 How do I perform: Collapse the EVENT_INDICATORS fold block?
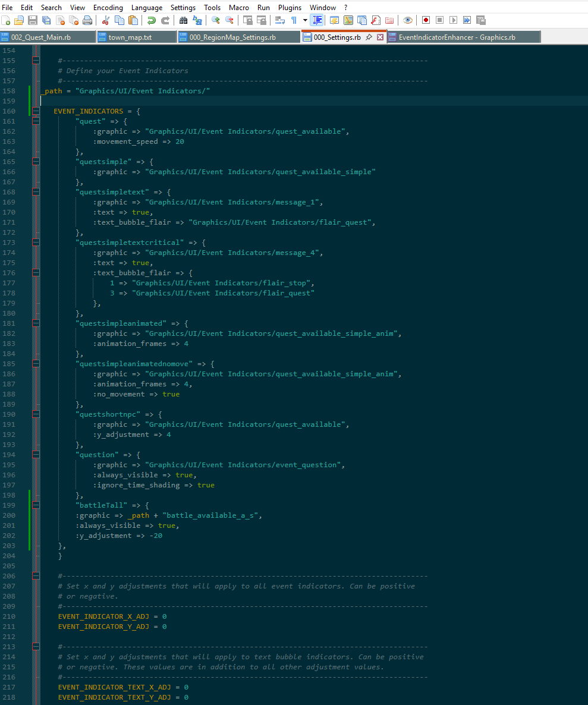tap(36, 111)
